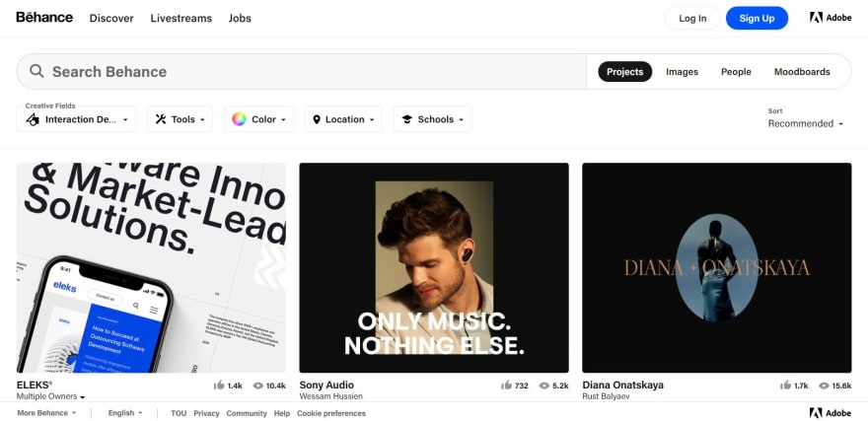868x421 pixels.
Task: Click thumbs-up icon on Diana Onatskaya
Action: click(785, 386)
